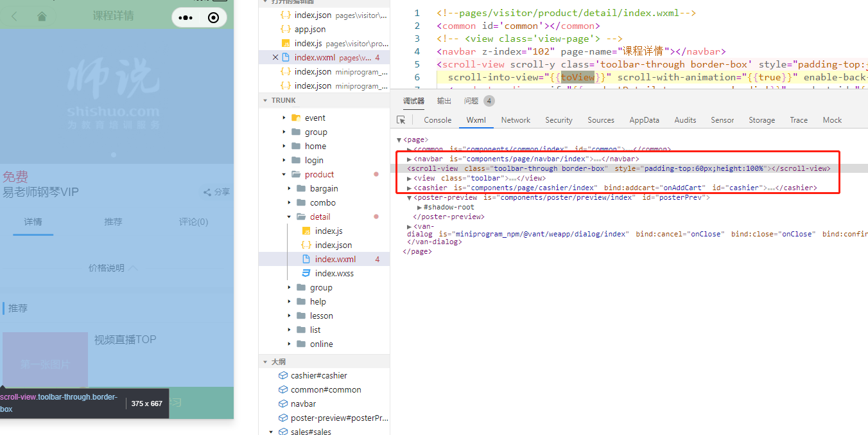
Task: Open the Wxml devtools tab
Action: pos(476,120)
